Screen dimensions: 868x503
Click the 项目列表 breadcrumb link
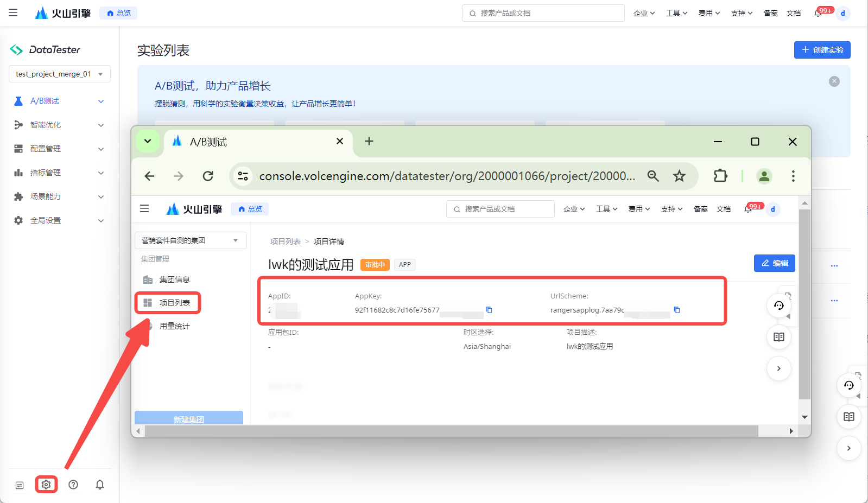pos(286,241)
